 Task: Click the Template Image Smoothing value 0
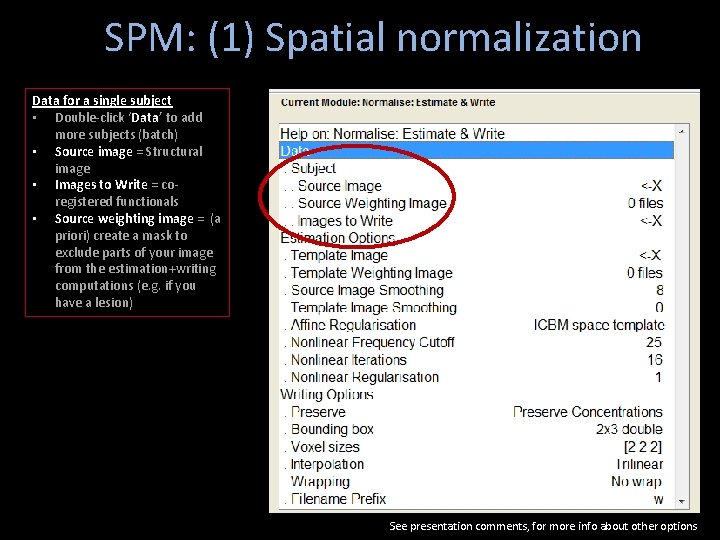pos(659,308)
